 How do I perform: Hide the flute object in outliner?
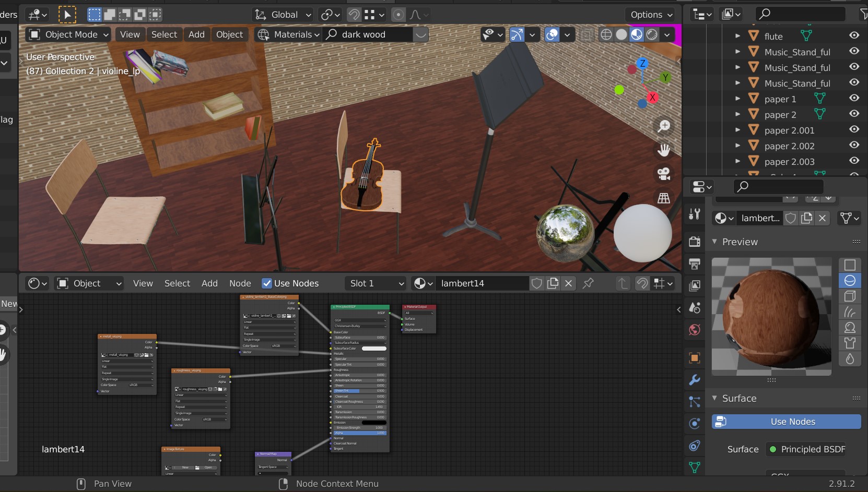click(854, 35)
